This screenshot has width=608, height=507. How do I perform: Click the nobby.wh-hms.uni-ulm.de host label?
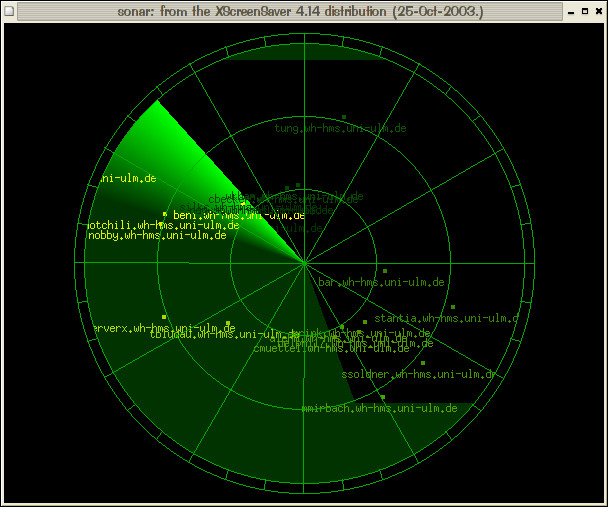click(157, 236)
